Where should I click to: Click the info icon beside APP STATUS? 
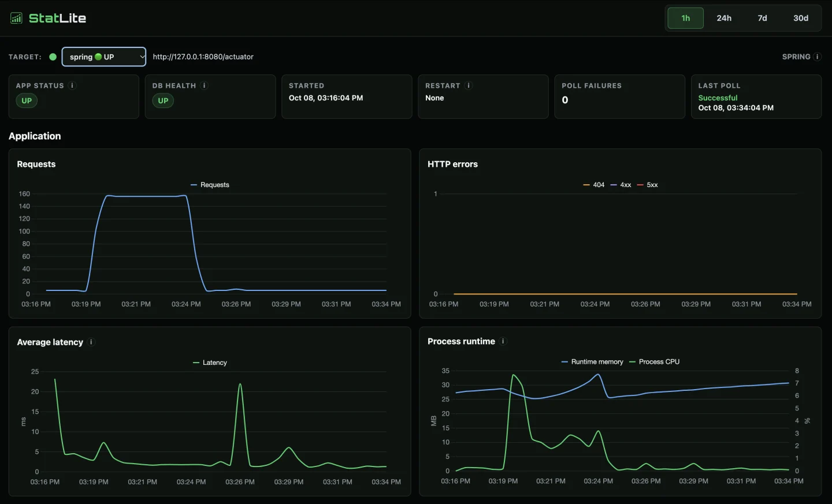pos(72,85)
